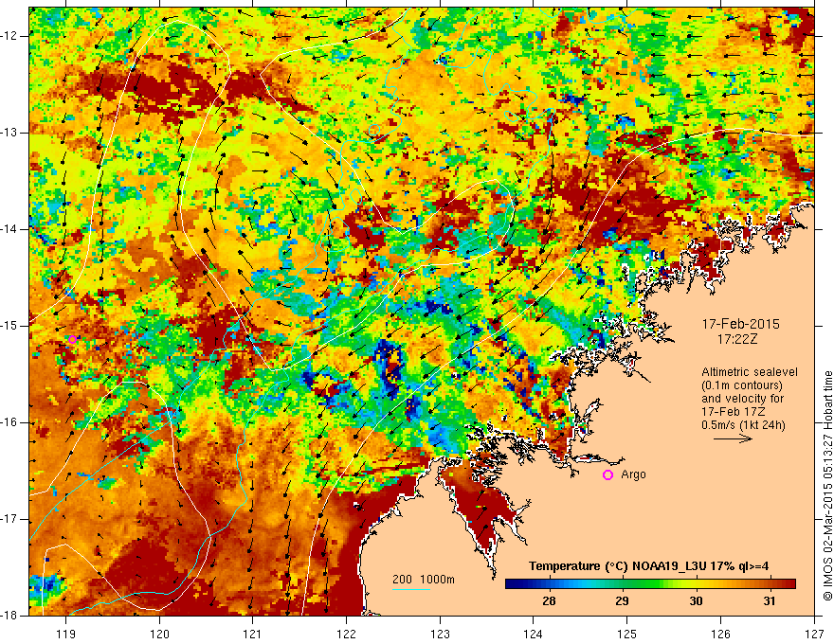Select the 29 label on temperature scale

point(622,601)
